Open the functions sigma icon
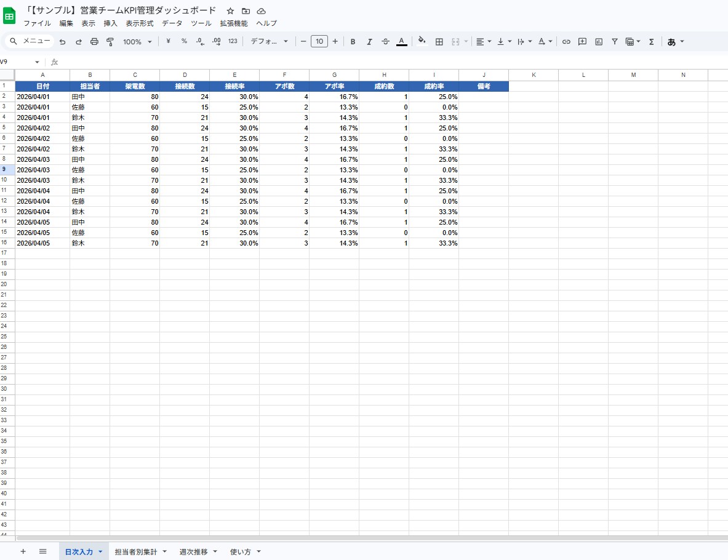Viewport: 728px width, 560px height. pos(651,42)
